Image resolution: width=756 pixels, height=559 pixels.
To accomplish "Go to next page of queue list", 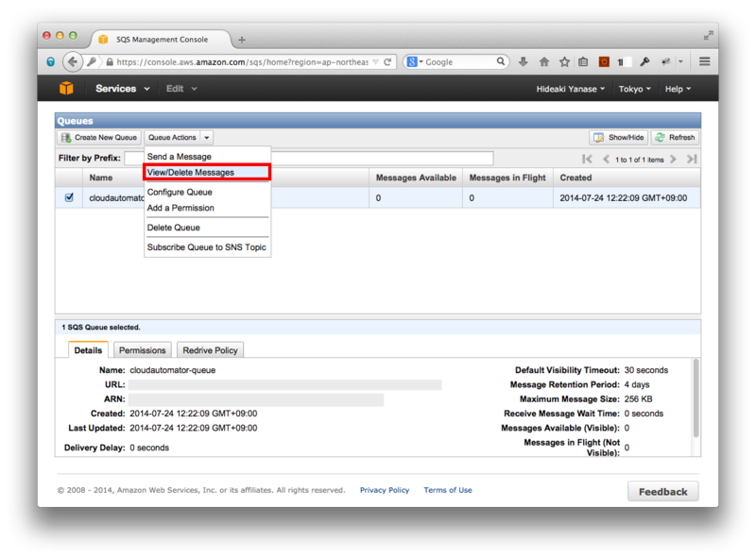I will point(673,159).
